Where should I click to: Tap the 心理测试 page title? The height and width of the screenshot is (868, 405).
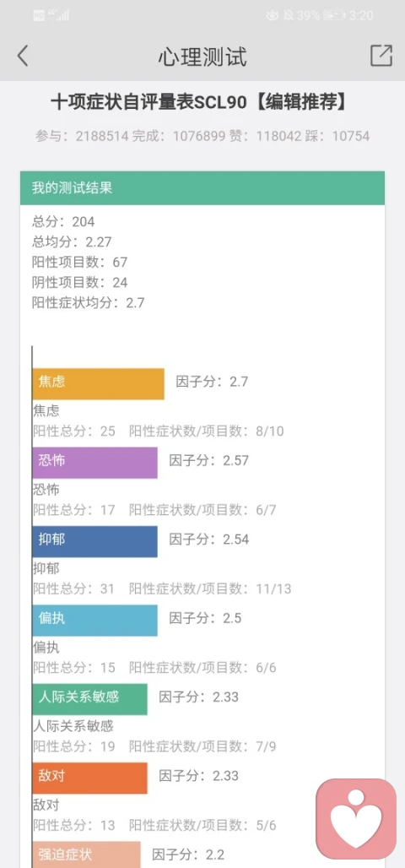tap(202, 57)
